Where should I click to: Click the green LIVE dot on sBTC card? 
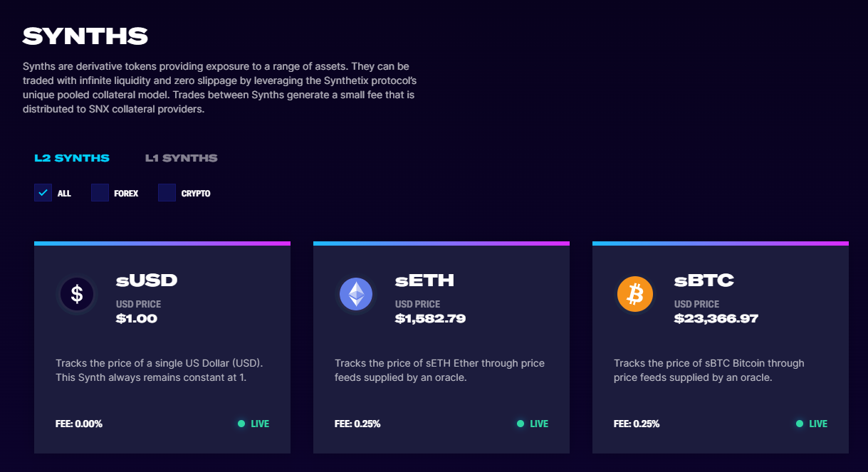800,424
